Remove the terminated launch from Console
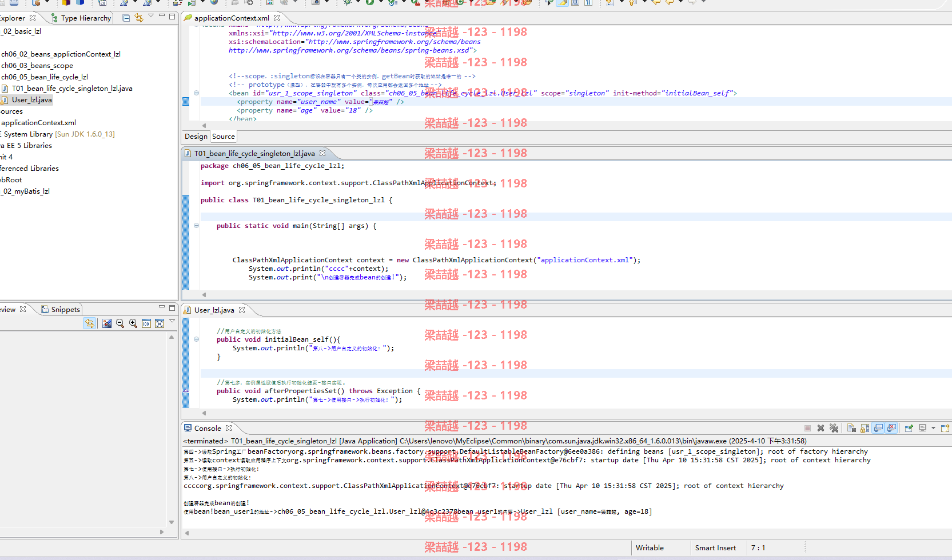Image resolution: width=952 pixels, height=560 pixels. pyautogui.click(x=820, y=428)
